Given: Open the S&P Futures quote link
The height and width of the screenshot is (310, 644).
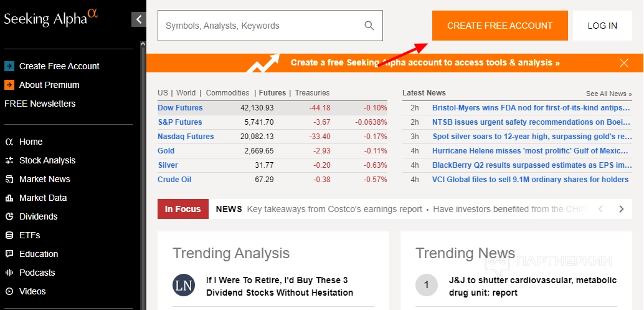Looking at the screenshot, I should (x=180, y=122).
